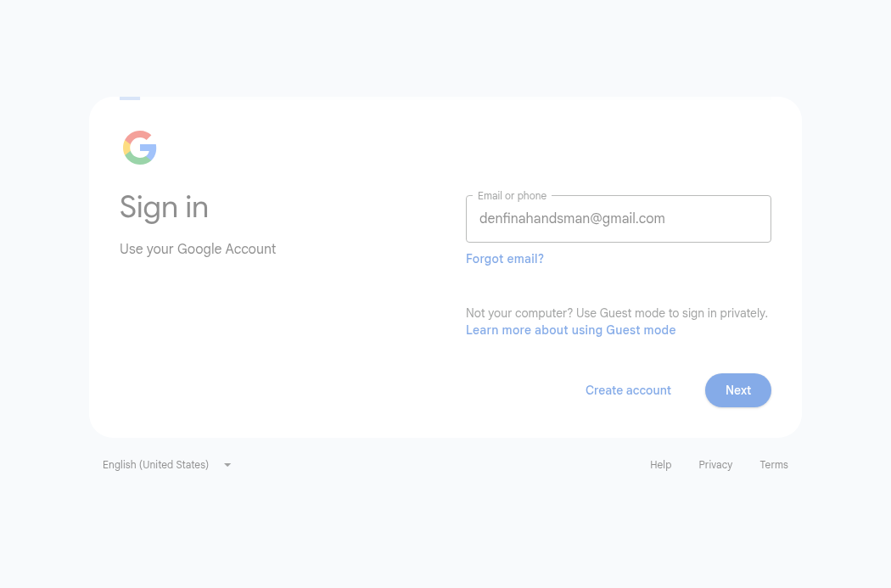This screenshot has height=588, width=891.
Task: Click the denfinahandsman@gmail.com text in field
Action: pos(572,219)
